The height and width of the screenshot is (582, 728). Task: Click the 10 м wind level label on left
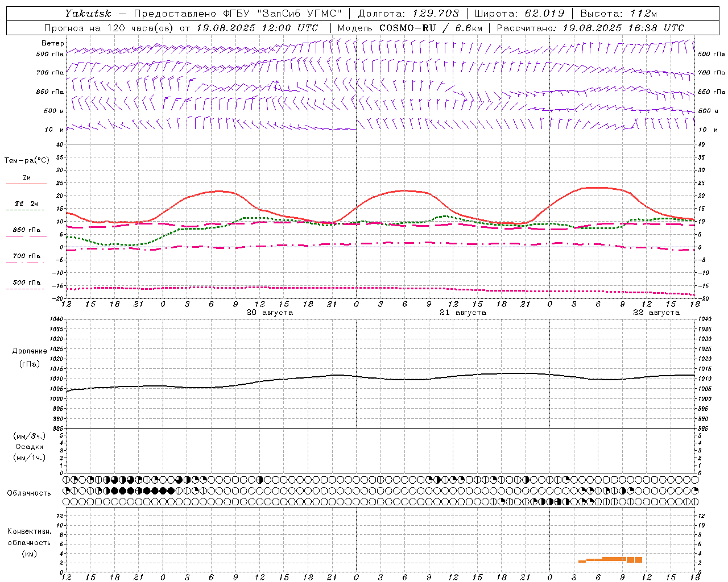pos(54,130)
